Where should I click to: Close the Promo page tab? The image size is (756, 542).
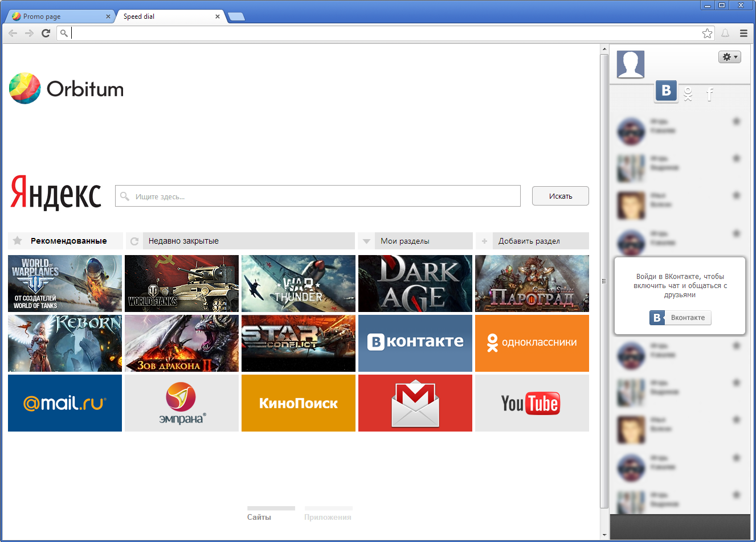(108, 17)
